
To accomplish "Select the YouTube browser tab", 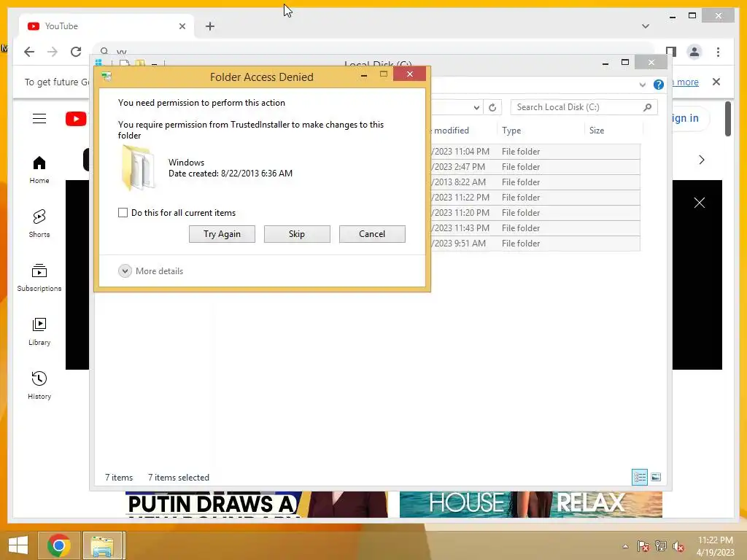I will click(107, 26).
